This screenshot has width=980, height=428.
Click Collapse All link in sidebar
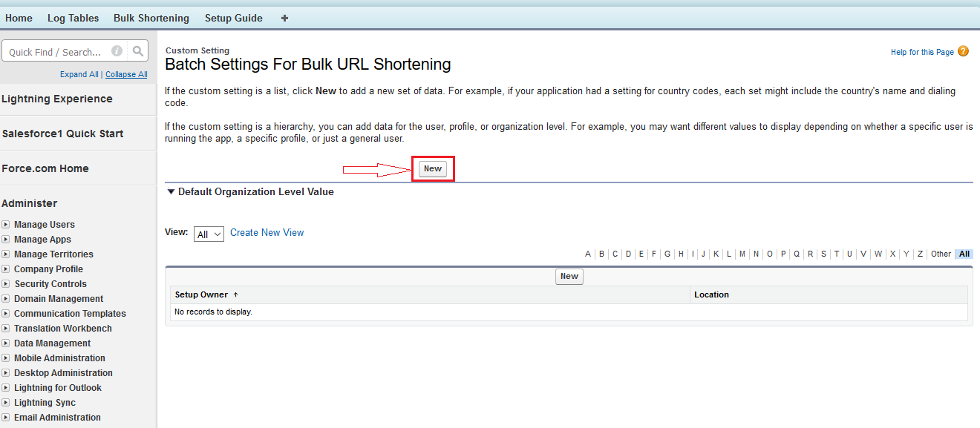coord(126,74)
